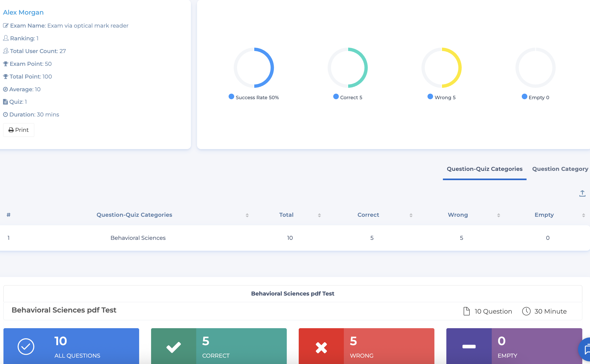The height and width of the screenshot is (364, 590).
Task: Toggle the Correct 5 legend dot
Action: [x=336, y=97]
